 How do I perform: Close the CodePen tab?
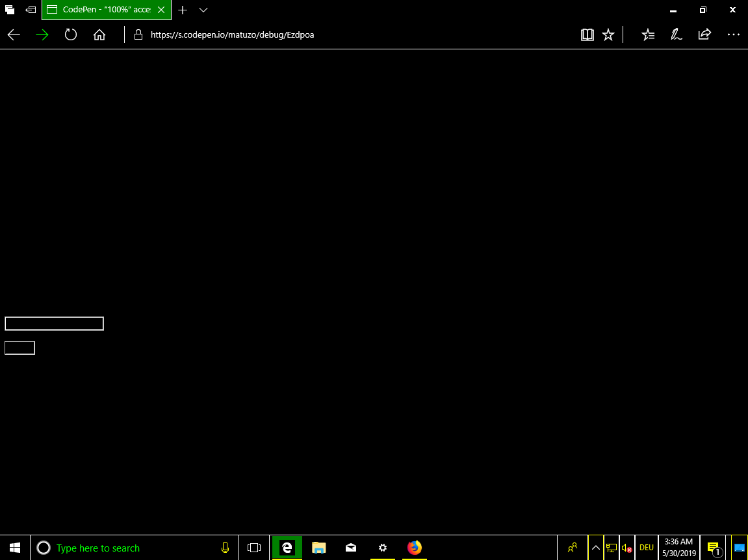click(161, 10)
